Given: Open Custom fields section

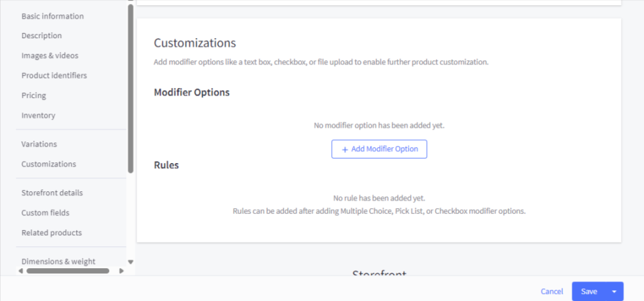Looking at the screenshot, I should coord(45,213).
